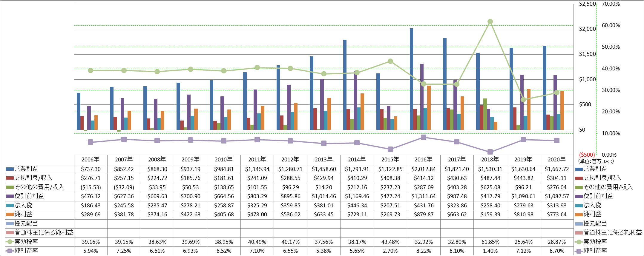Click the 優先配当 row label on the left

(26, 223)
